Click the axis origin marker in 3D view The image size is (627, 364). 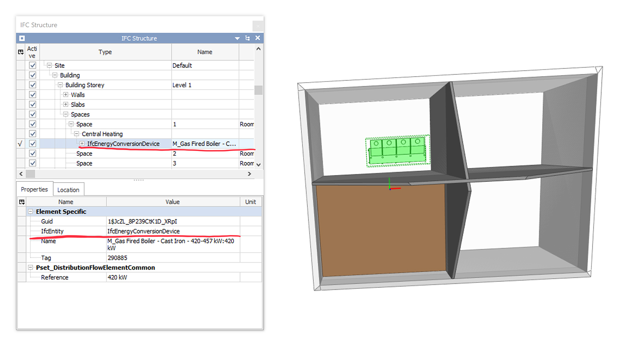(390, 188)
